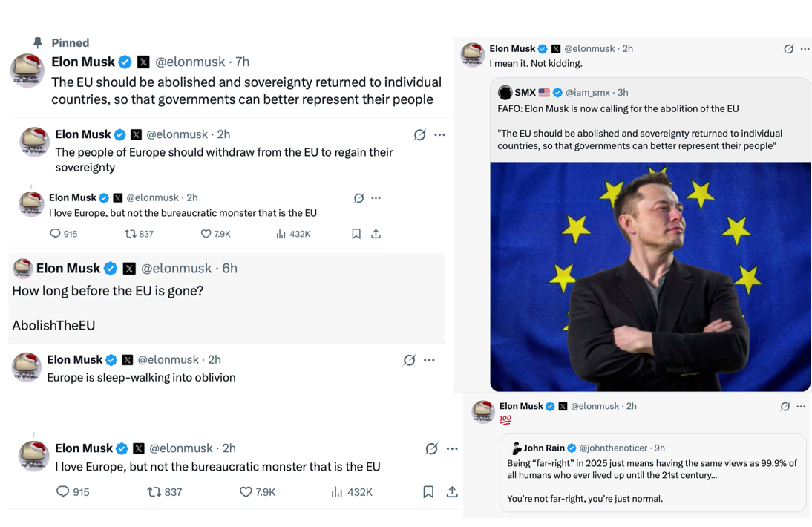Click Grok icon on "I mean it" tweet

[x=788, y=49]
